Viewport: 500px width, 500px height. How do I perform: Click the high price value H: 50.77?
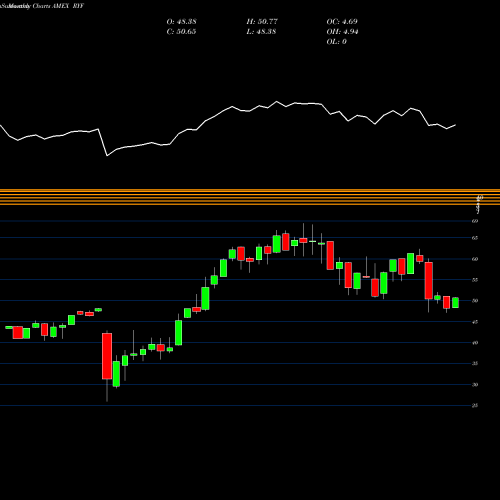(262, 22)
